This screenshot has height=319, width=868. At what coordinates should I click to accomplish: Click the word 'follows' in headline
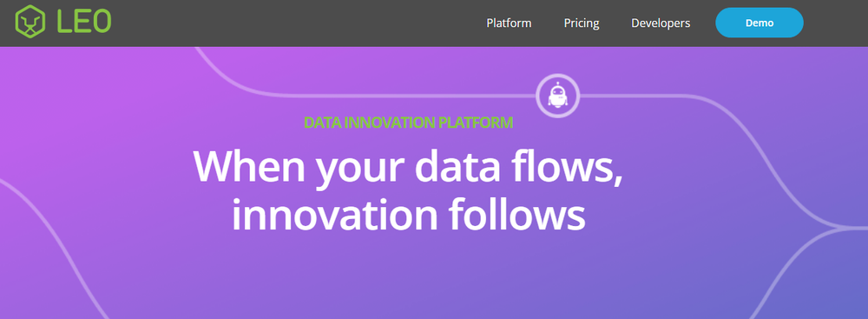(x=518, y=214)
